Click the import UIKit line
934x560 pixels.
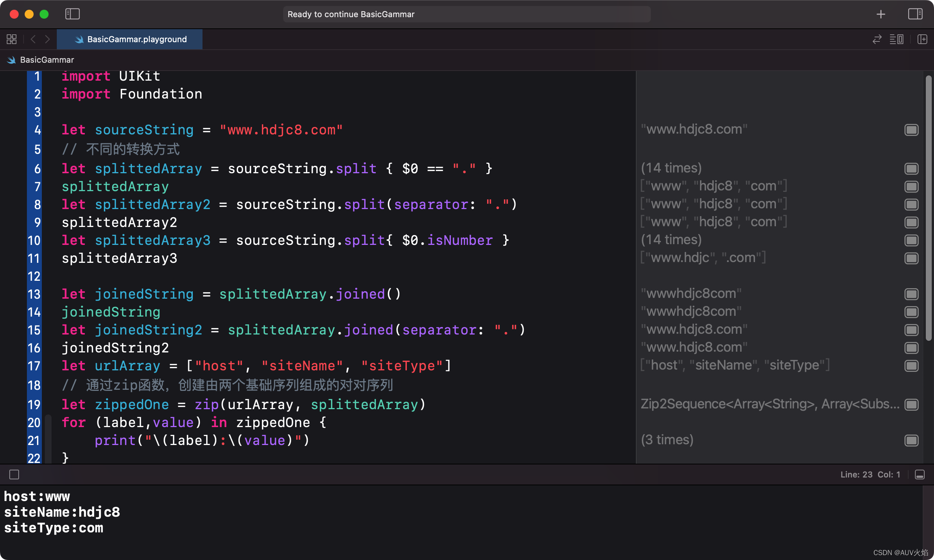click(x=111, y=76)
